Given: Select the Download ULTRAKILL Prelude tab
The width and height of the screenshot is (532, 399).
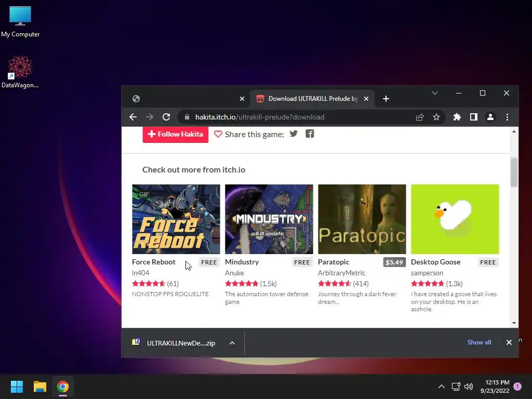Looking at the screenshot, I should pyautogui.click(x=312, y=99).
